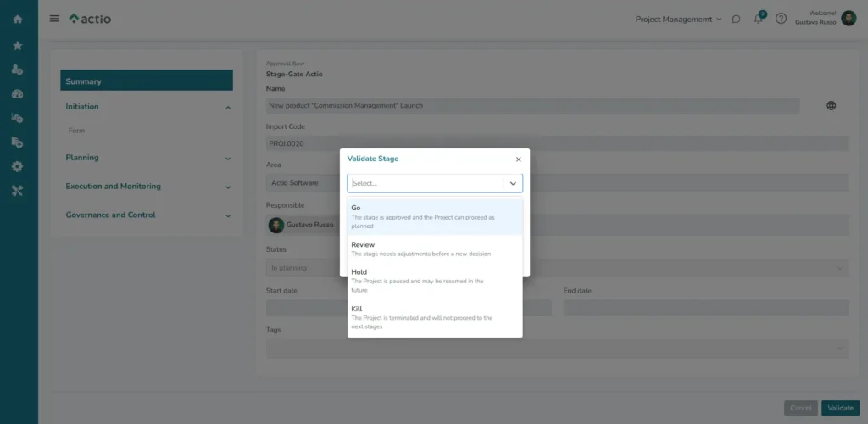The height and width of the screenshot is (424, 868).
Task: Open settings gear in the left sidebar
Action: pyautogui.click(x=18, y=166)
